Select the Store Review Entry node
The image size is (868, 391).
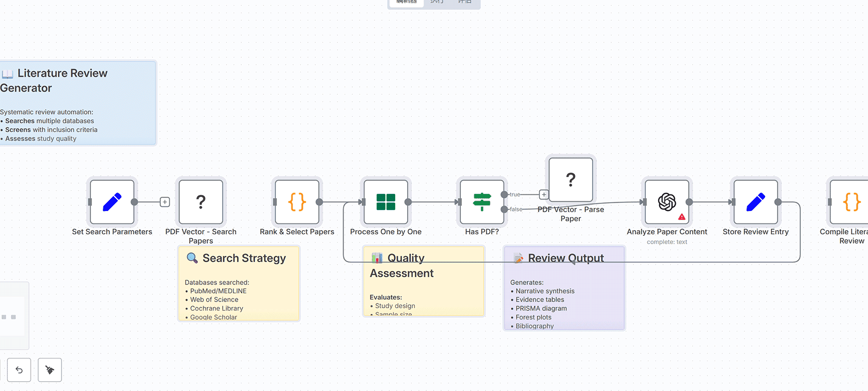point(755,202)
